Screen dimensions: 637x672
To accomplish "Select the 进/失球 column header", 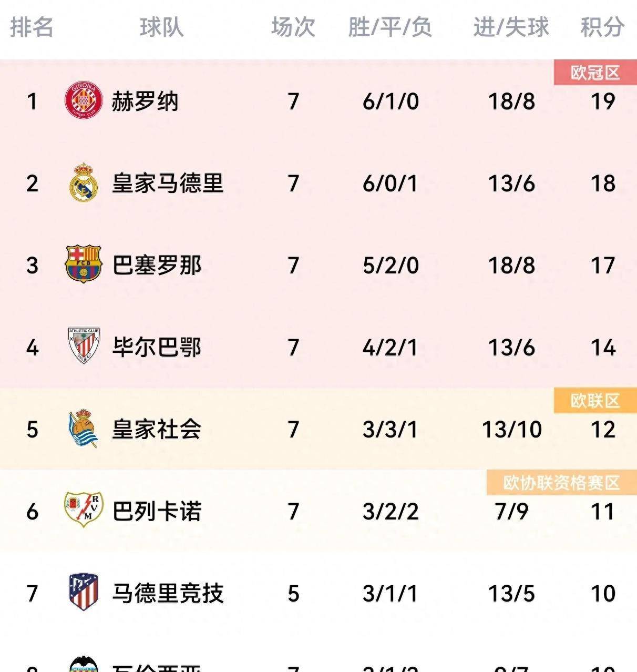I will (x=511, y=27).
